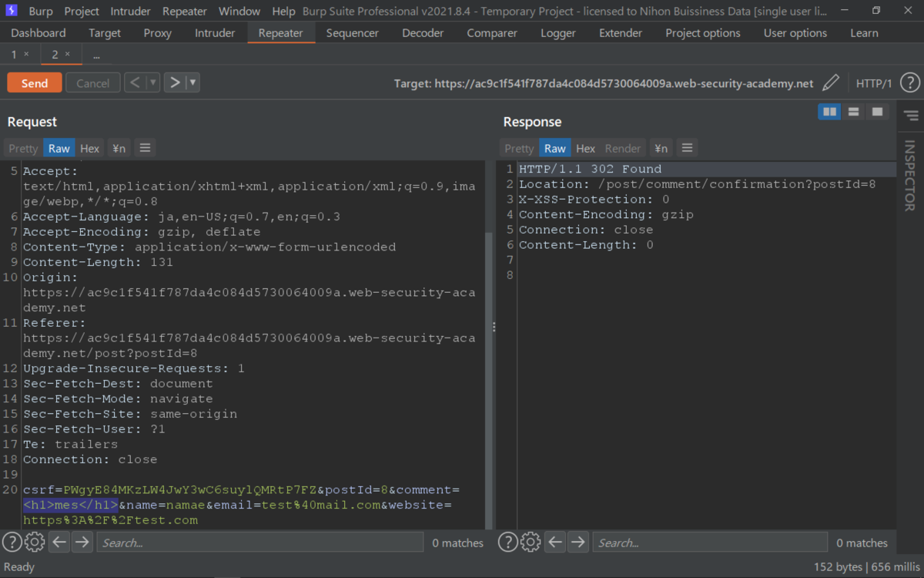
Task: Open the forward history dropdown arrow
Action: click(192, 82)
